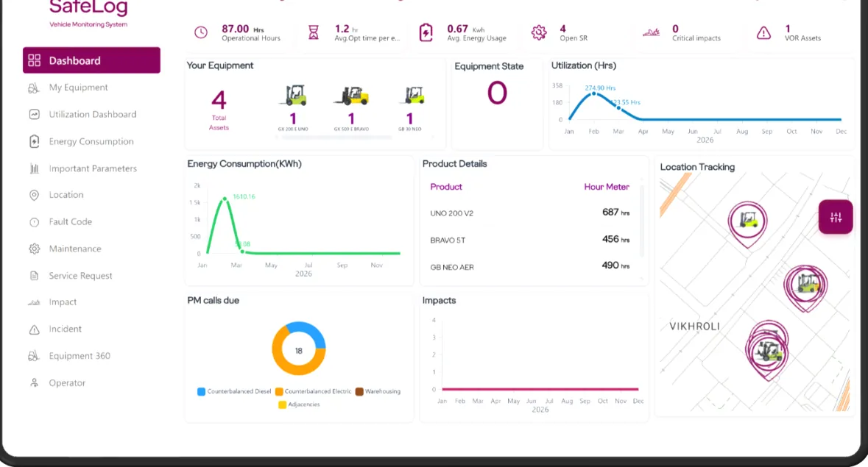Viewport: 868px width, 467px height.
Task: Click the PM calls due donut chart
Action: [299, 349]
